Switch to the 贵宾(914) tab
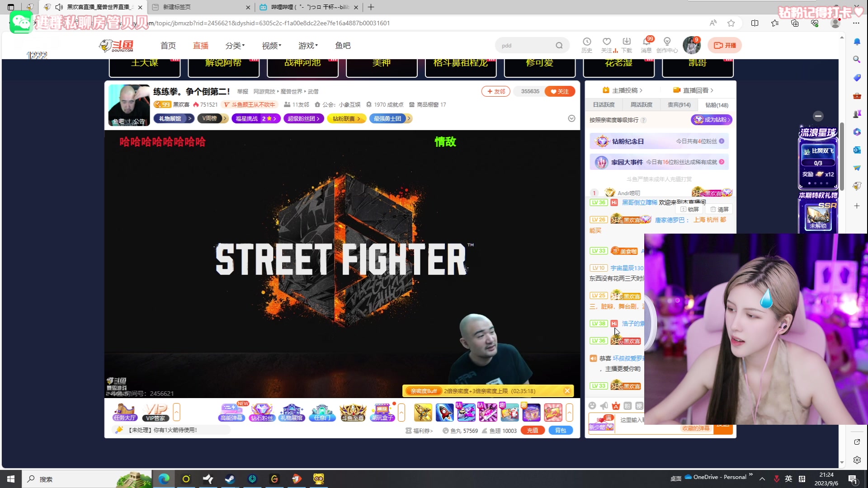Viewport: 868px width, 488px height. pyautogui.click(x=679, y=105)
